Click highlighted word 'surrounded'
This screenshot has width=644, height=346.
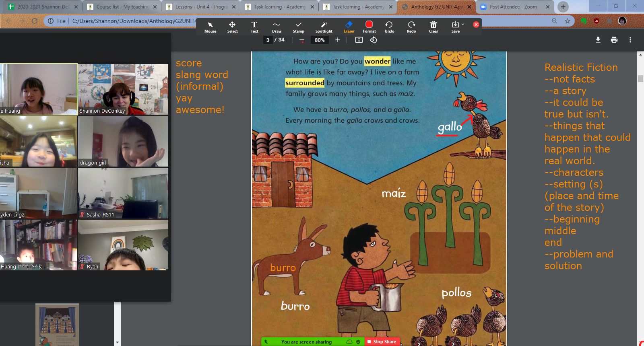305,83
